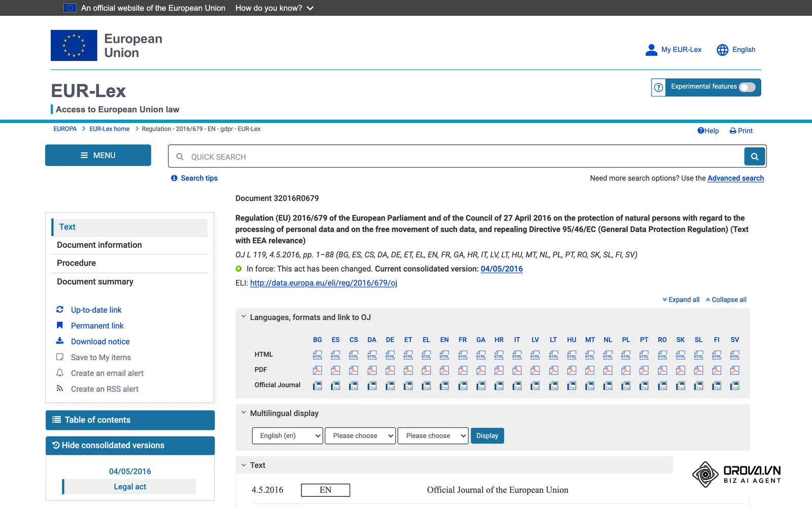Click the blue search magnifier button
The height and width of the screenshot is (508, 812).
point(755,156)
